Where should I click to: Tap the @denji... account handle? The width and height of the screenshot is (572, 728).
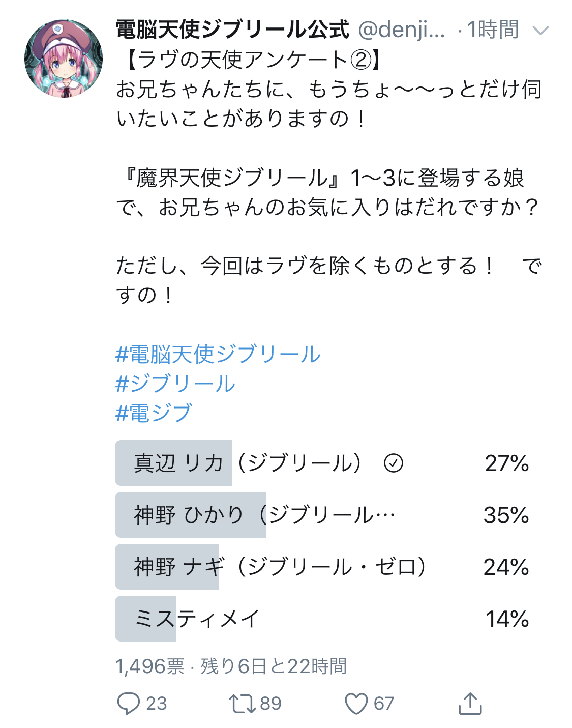coord(402,30)
